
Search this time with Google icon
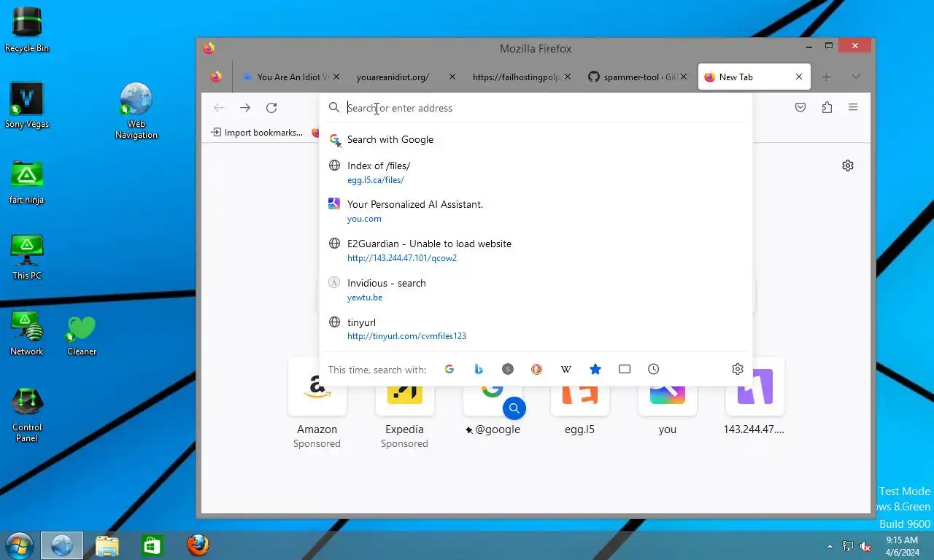point(449,369)
